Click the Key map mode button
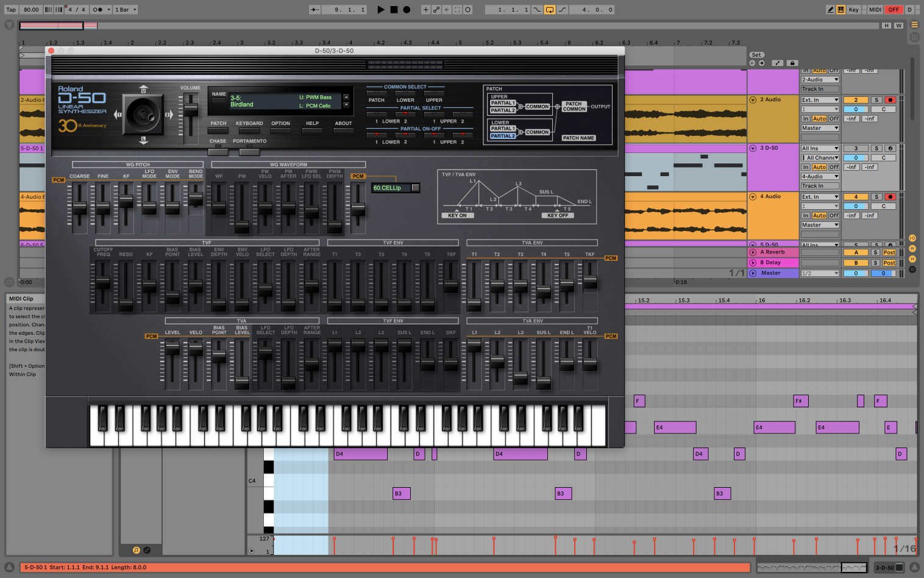This screenshot has width=924, height=578. 853,10
